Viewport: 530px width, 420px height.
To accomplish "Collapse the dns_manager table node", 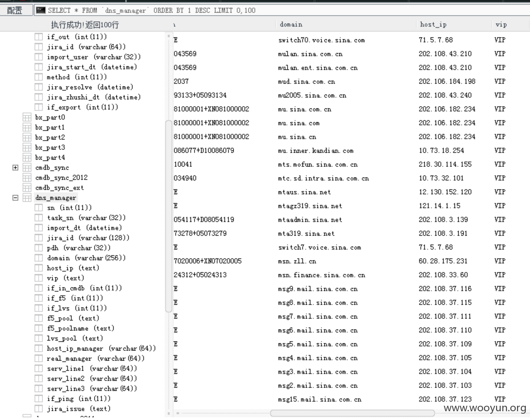I will click(x=16, y=198).
